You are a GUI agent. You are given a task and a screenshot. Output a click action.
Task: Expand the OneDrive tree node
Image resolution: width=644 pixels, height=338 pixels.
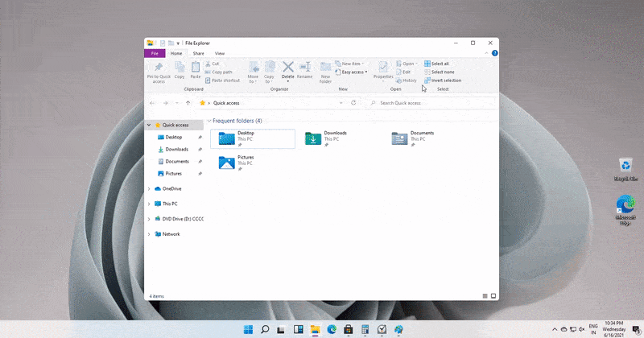point(149,188)
